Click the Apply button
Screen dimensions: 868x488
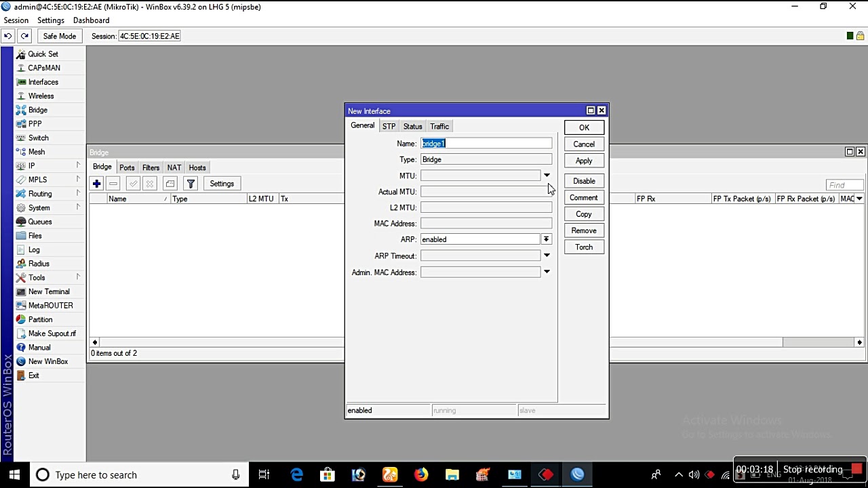pos(584,161)
